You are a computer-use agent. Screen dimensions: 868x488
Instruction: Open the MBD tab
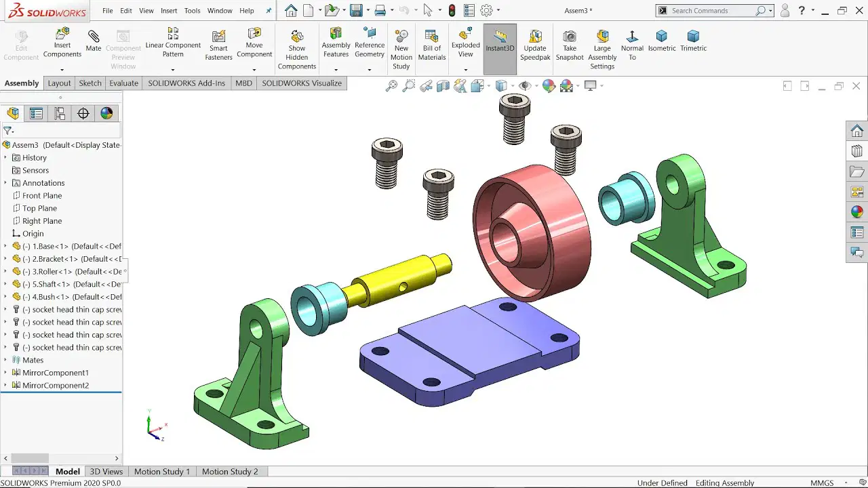243,83
